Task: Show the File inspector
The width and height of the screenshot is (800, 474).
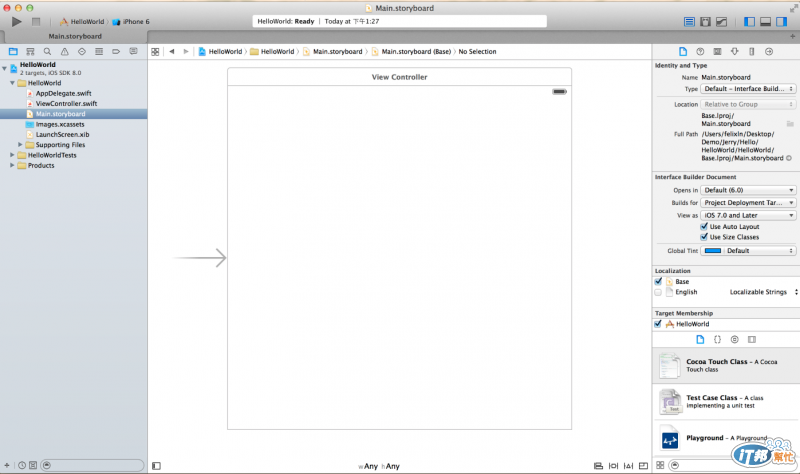Action: pos(683,52)
